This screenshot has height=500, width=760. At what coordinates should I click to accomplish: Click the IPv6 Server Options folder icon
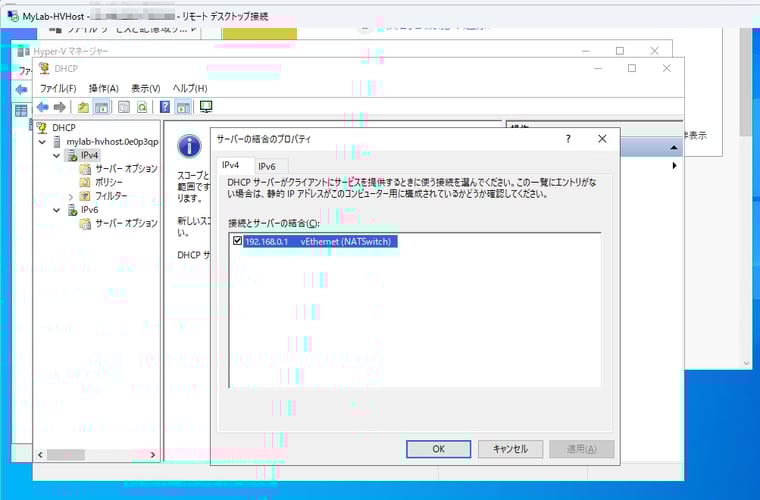click(85, 223)
